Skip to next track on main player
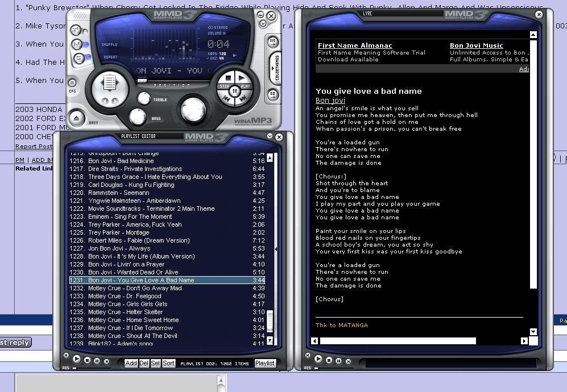Screen dimensions: 567x392 pyautogui.click(x=243, y=98)
